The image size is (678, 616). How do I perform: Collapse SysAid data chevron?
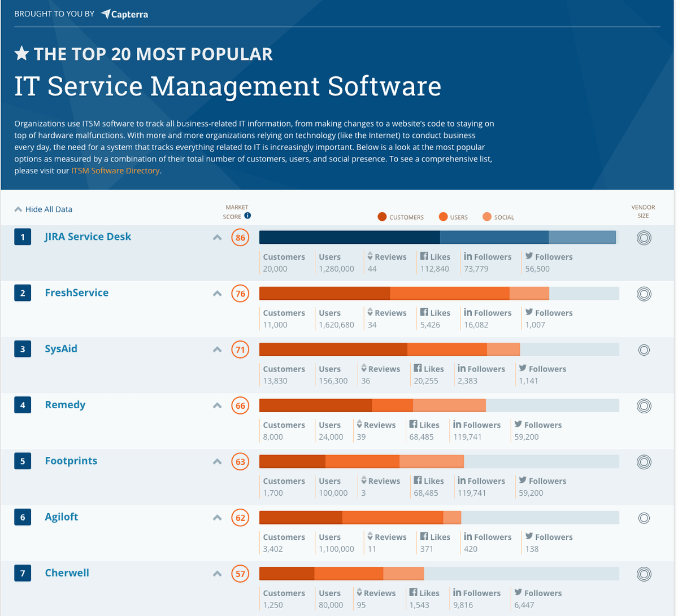pyautogui.click(x=217, y=349)
